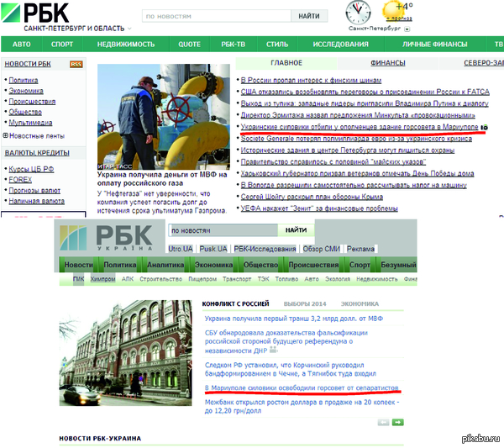Click the previous arrow under Ukraine news list

385,422
